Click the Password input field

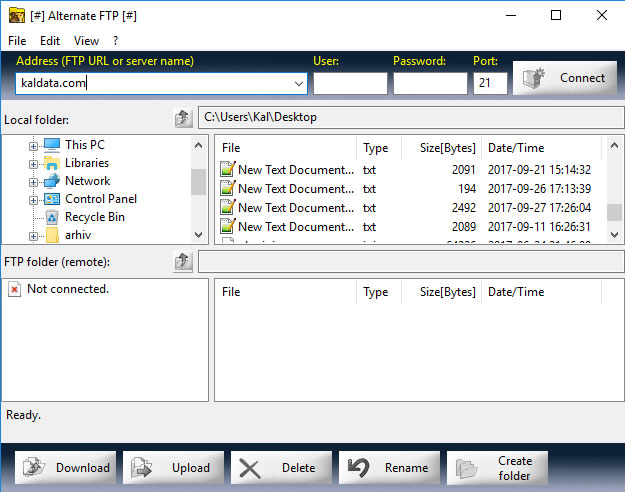[x=430, y=83]
